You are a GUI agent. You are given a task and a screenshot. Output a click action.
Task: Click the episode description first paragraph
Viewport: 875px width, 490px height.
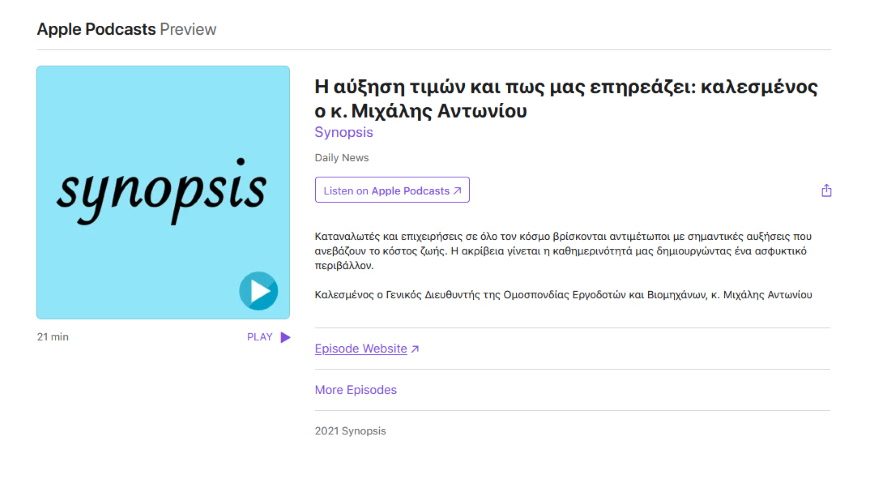(x=563, y=251)
